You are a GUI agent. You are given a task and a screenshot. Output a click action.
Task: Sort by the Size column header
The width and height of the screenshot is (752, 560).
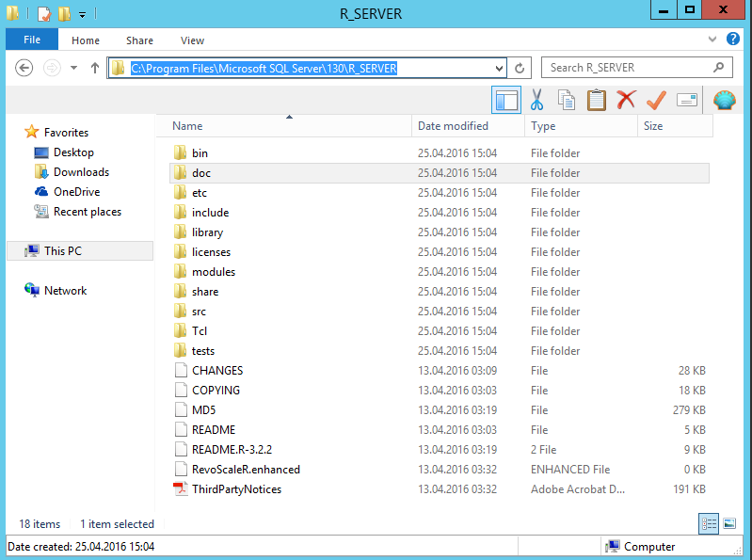(675, 125)
